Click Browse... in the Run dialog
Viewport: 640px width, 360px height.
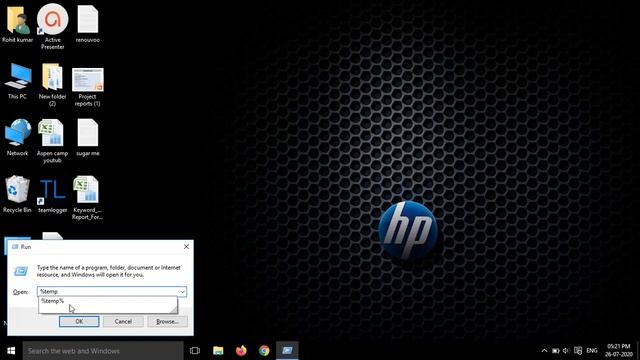coord(167,322)
